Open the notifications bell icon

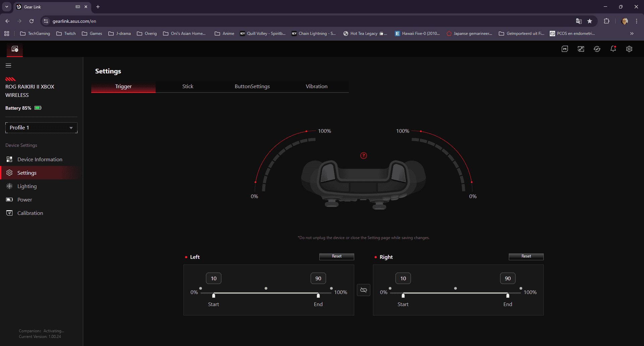click(x=613, y=49)
